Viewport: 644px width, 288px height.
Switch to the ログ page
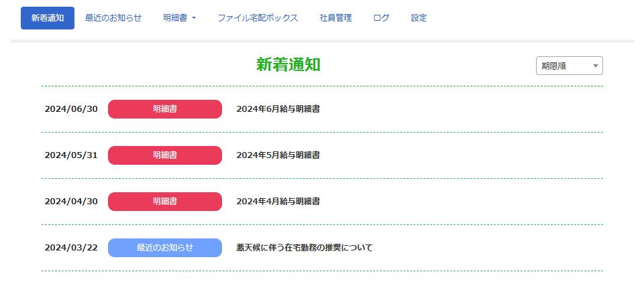[381, 18]
